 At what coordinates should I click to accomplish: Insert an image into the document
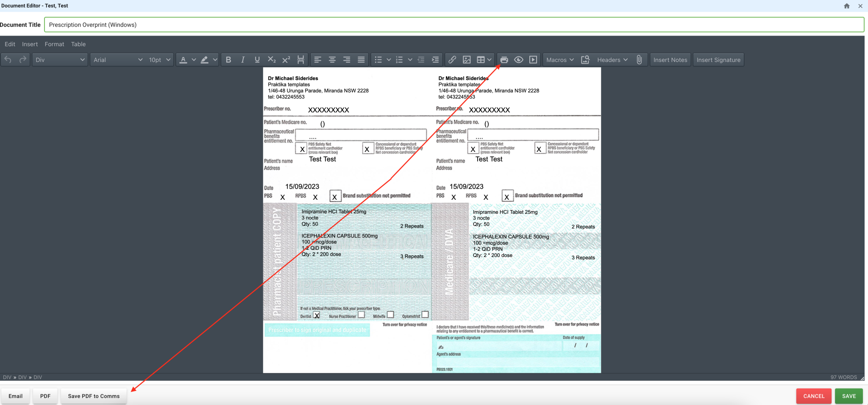(467, 59)
